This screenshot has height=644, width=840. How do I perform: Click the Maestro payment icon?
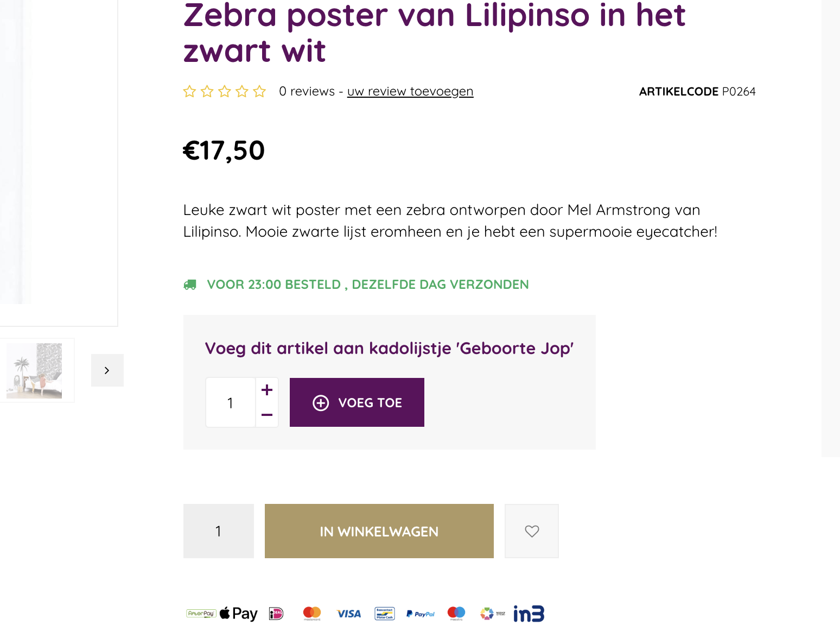pos(456,614)
